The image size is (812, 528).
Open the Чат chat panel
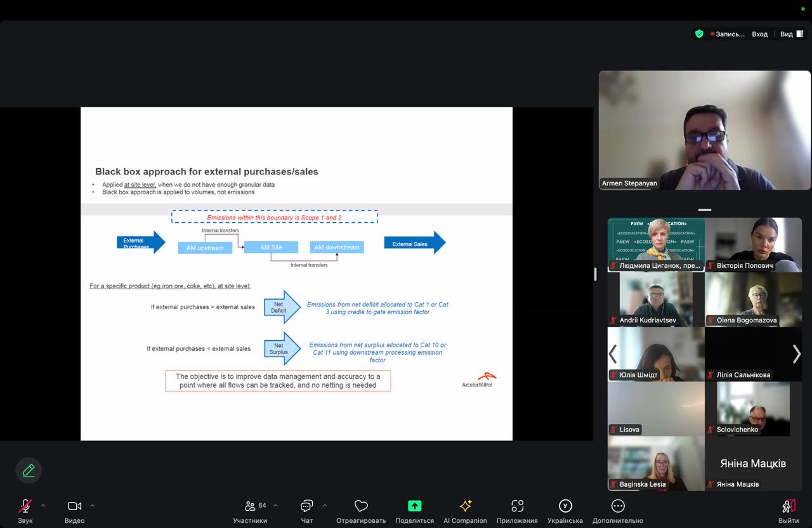point(307,506)
